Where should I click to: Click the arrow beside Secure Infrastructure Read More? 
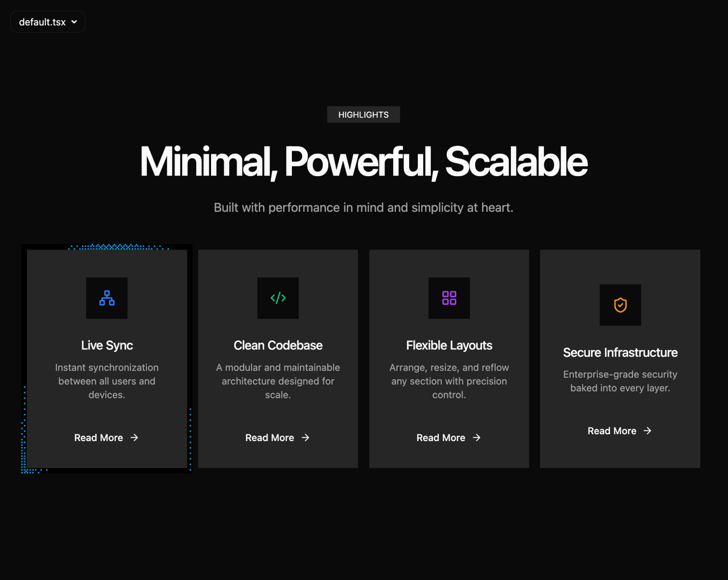(647, 431)
